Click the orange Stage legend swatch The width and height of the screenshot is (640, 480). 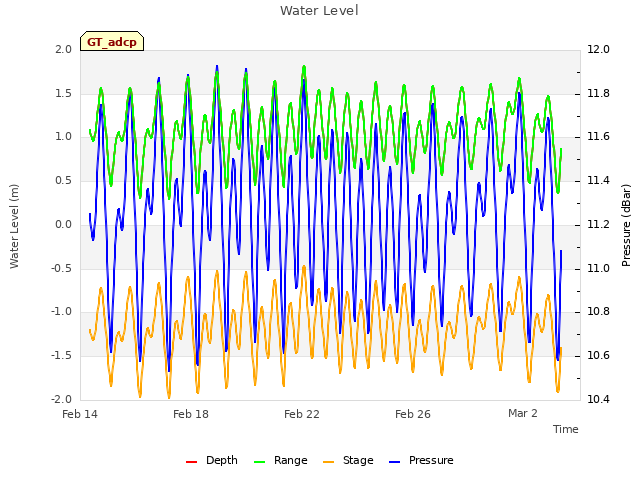pos(329,462)
